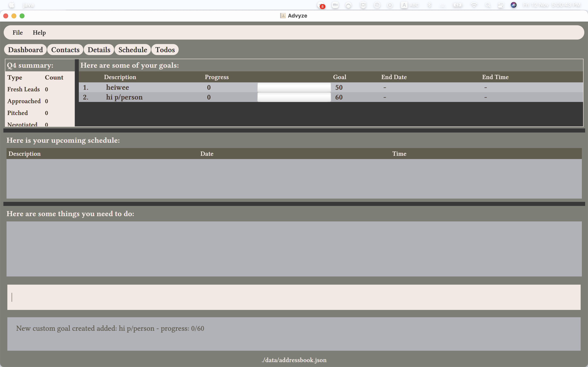Switch to the Contacts tab
Viewport: 588px width, 367px height.
[65, 50]
